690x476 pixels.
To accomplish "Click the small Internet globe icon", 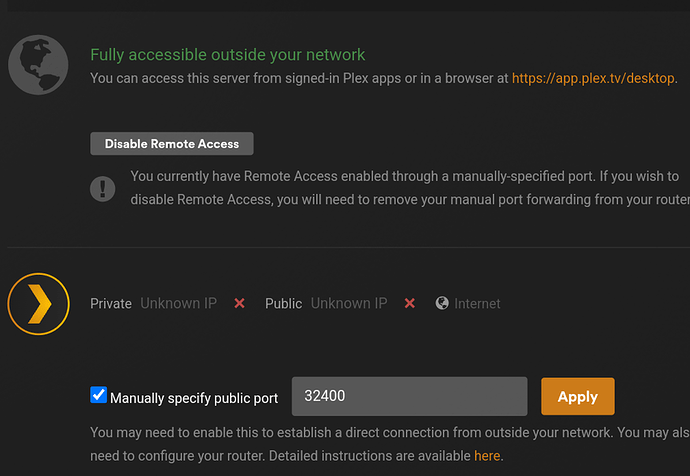I will coord(442,303).
